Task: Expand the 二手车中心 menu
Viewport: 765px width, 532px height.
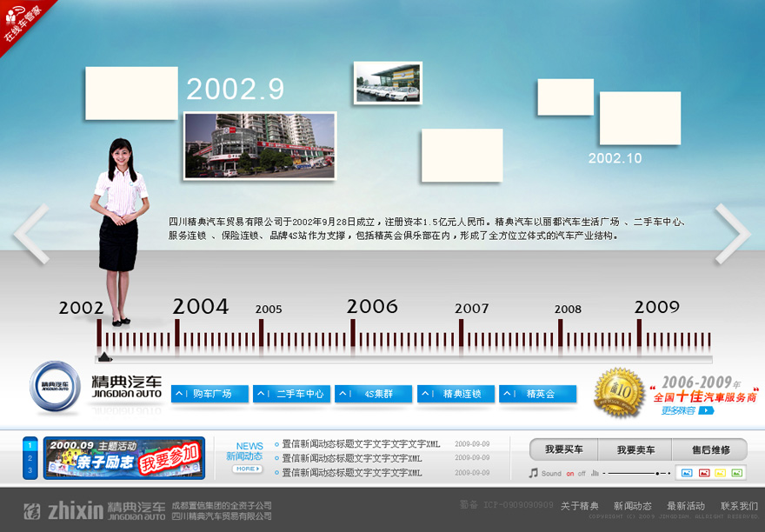Action: 292,394
